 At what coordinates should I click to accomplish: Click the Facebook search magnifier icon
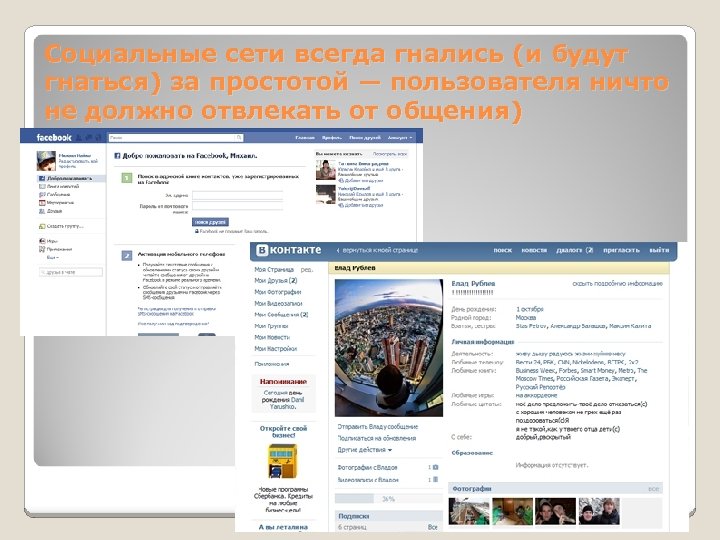[239, 138]
